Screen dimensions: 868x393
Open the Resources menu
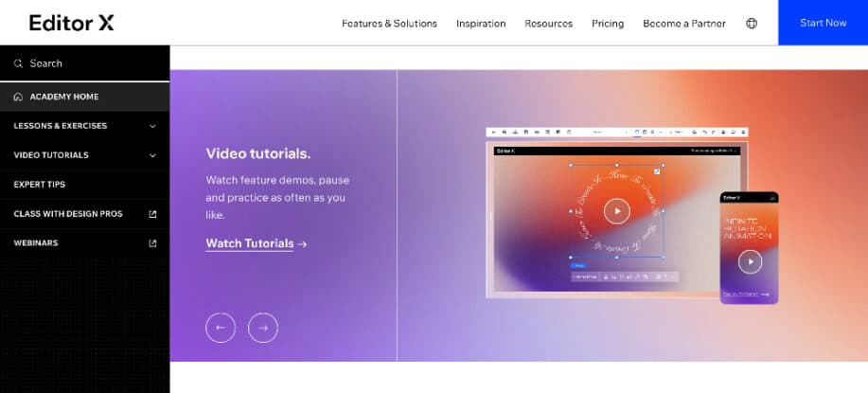coord(549,24)
